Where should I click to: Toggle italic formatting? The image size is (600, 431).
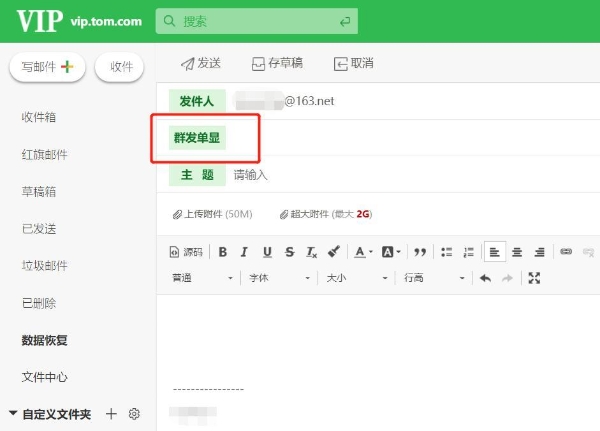coord(244,252)
